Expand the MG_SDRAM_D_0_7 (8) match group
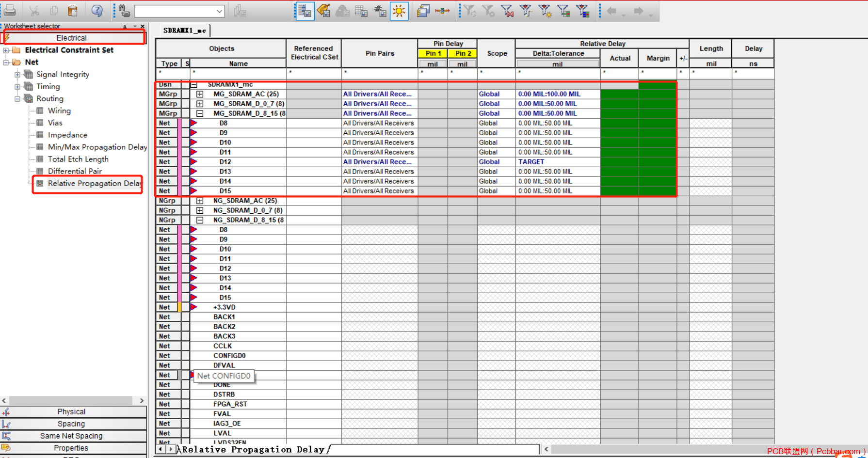The width and height of the screenshot is (868, 458). (x=200, y=104)
